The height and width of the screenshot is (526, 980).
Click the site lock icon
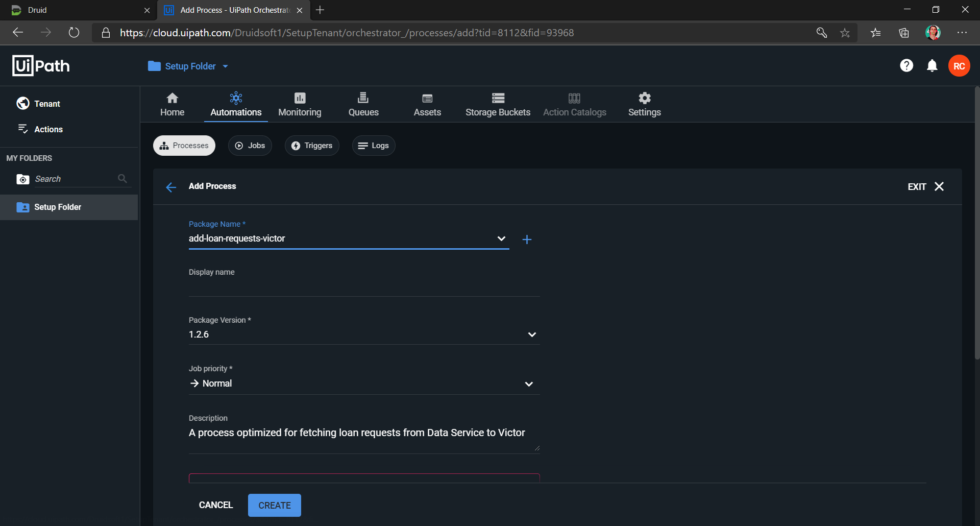tap(106, 33)
